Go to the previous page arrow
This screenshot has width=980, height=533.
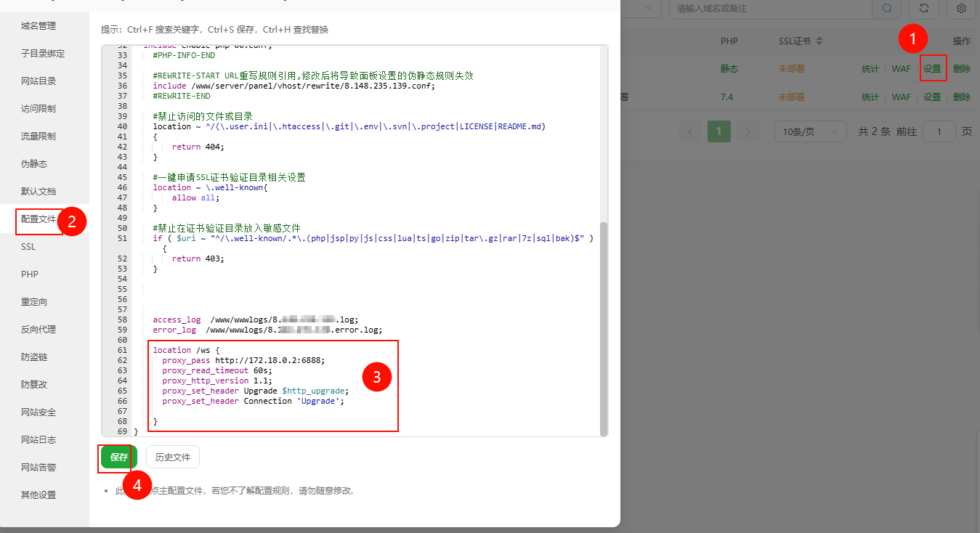point(690,131)
